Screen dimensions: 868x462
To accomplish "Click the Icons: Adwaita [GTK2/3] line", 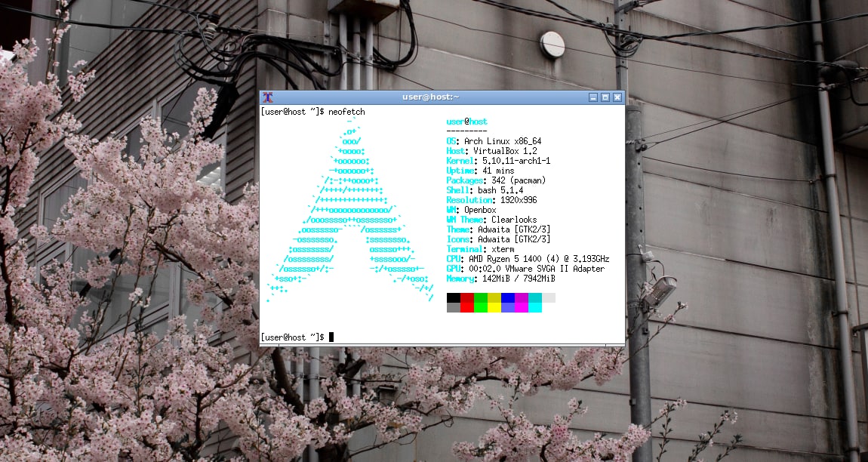I will [498, 239].
